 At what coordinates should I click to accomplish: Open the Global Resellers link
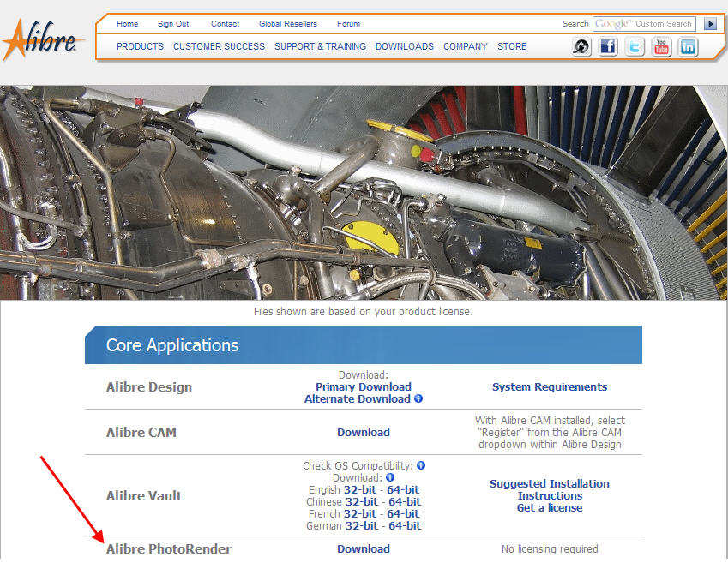pyautogui.click(x=288, y=24)
